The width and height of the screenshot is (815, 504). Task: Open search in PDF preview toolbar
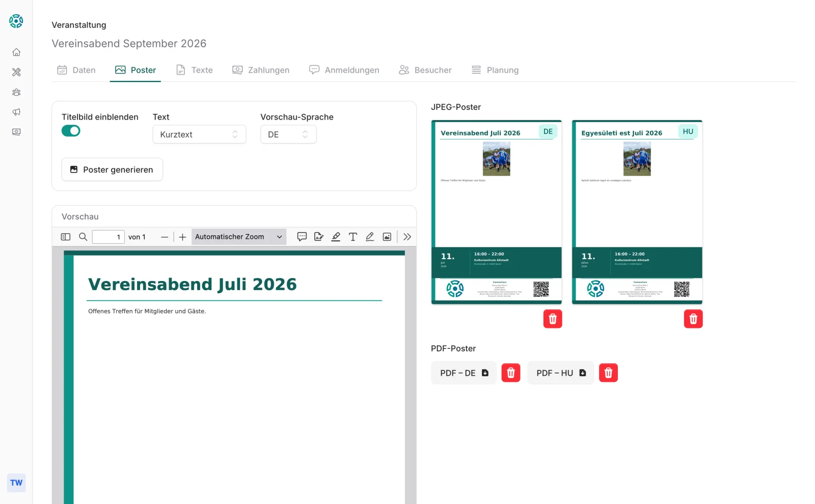click(83, 237)
